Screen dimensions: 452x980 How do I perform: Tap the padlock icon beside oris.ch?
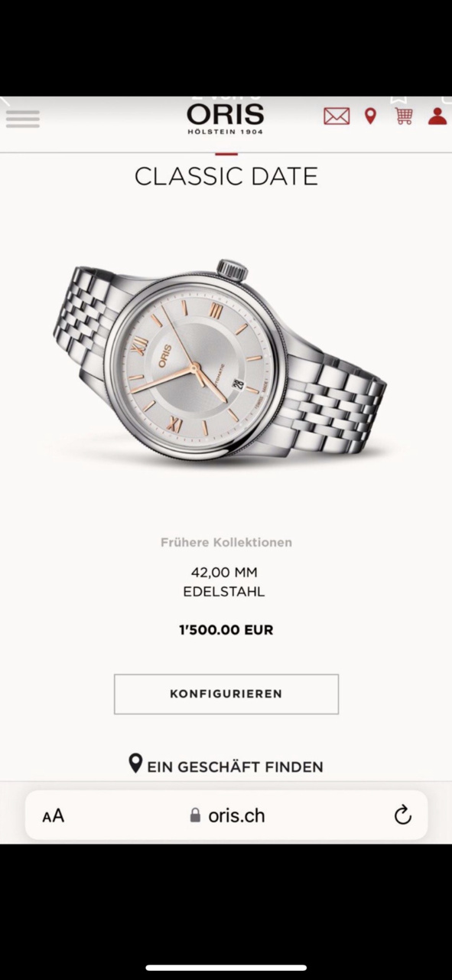pyautogui.click(x=195, y=815)
